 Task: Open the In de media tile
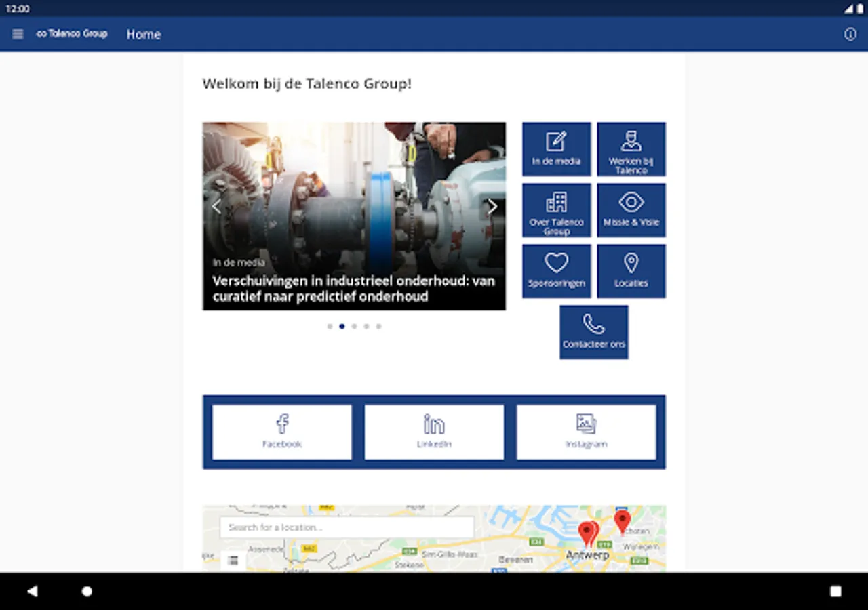pyautogui.click(x=557, y=149)
